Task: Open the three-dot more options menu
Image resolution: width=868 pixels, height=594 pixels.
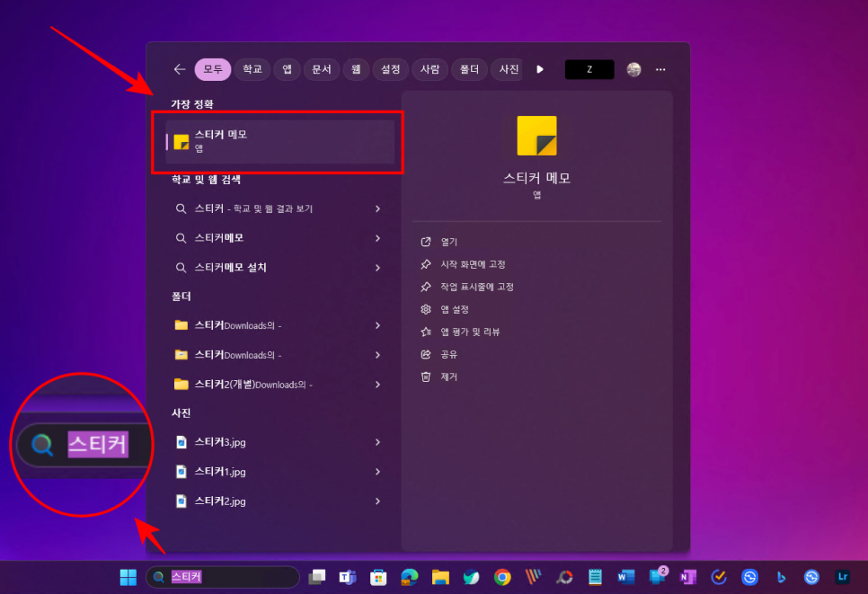Action: (x=660, y=69)
